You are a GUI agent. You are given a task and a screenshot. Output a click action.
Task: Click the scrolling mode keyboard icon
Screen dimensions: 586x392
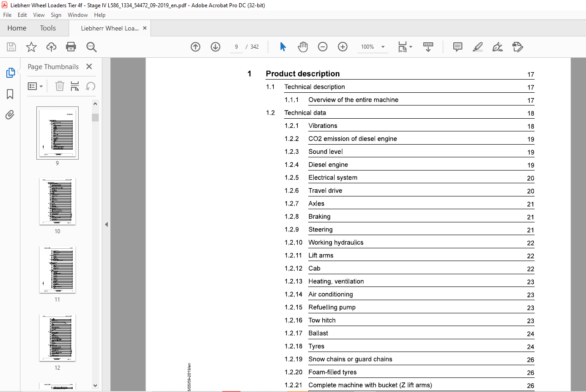coord(428,47)
